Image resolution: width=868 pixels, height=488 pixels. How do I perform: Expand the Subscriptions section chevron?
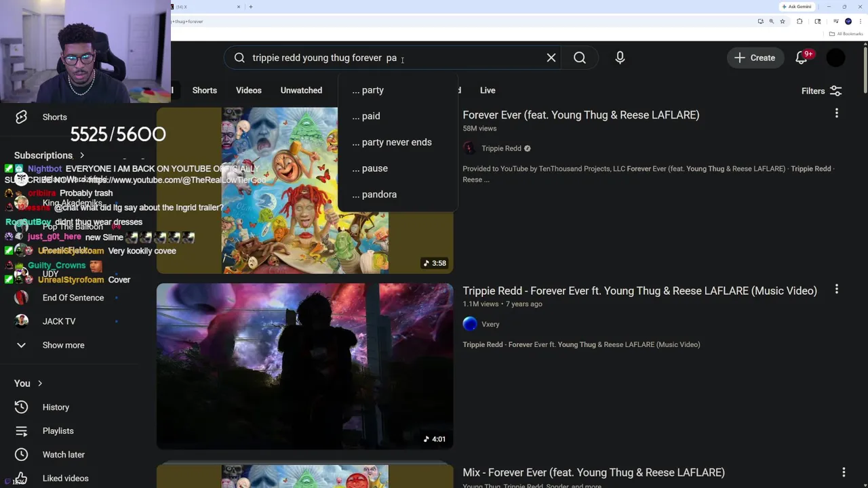pos(82,155)
